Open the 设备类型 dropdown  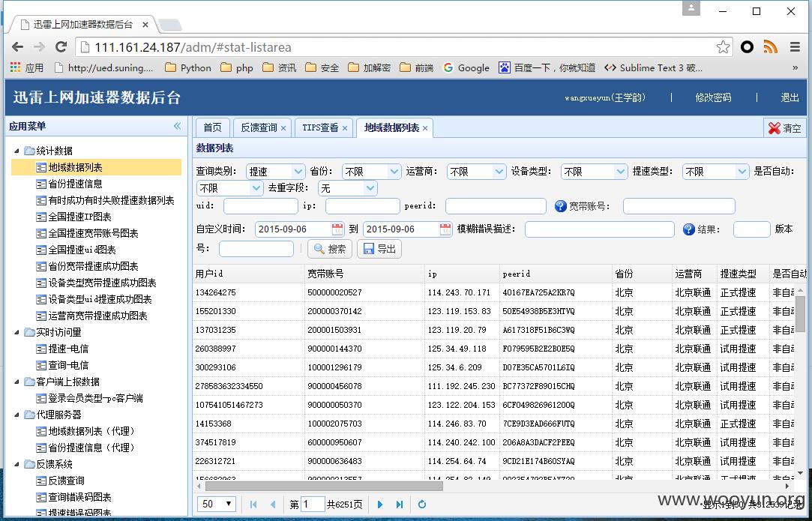point(622,172)
